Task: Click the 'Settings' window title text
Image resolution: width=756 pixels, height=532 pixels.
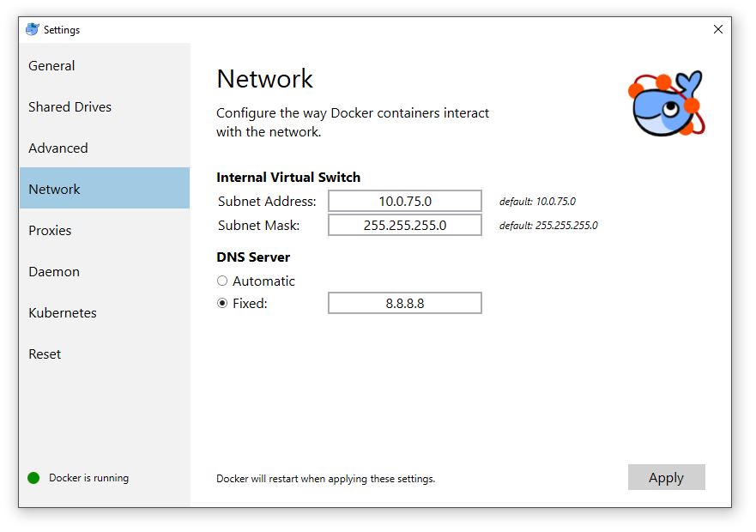Action: (62, 30)
